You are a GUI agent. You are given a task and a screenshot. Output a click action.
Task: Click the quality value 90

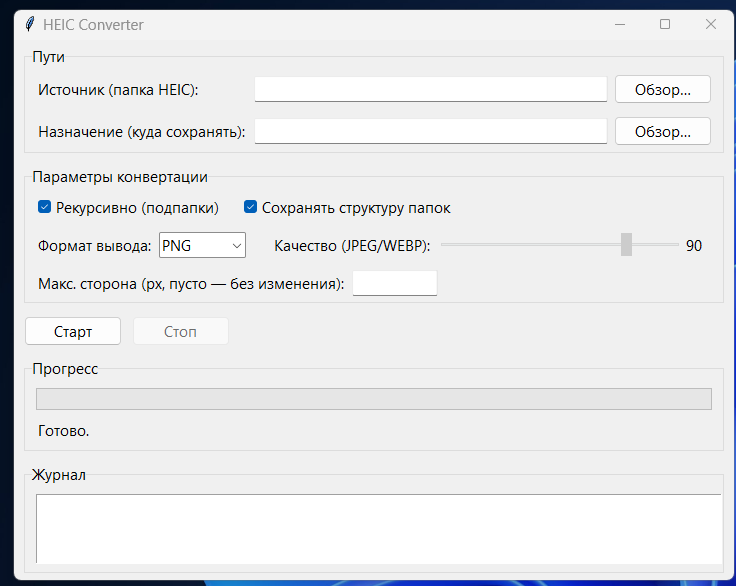point(694,246)
